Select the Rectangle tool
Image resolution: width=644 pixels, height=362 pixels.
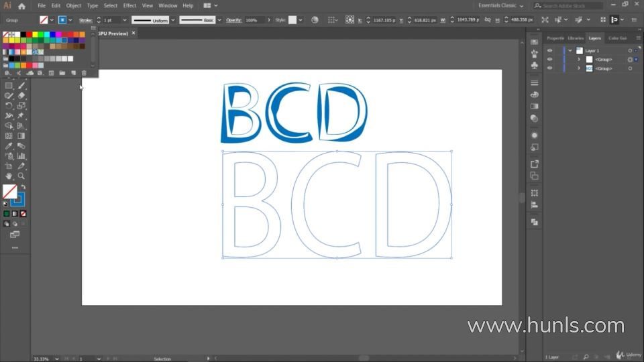(9, 85)
